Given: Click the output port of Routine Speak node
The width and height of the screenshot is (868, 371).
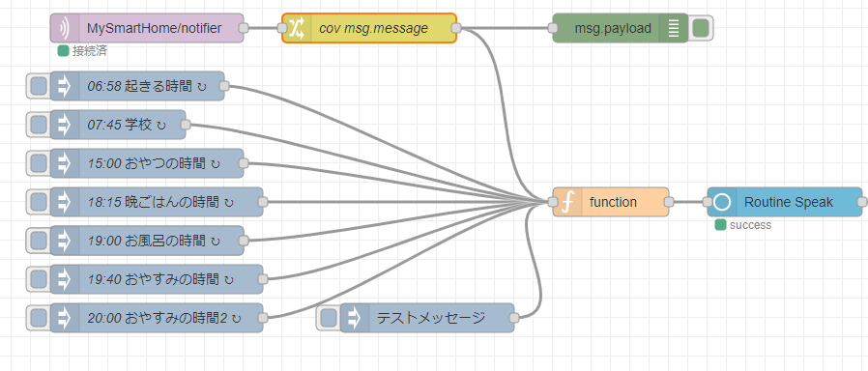Looking at the screenshot, I should [862, 202].
